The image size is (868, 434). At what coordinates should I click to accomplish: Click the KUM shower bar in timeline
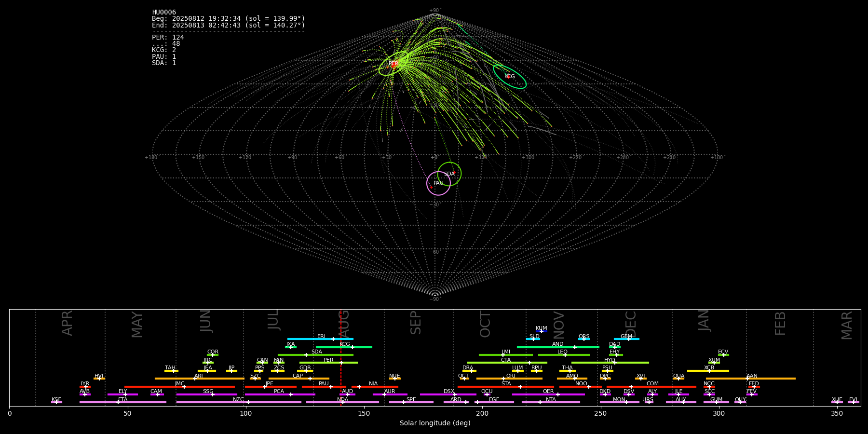click(x=542, y=331)
